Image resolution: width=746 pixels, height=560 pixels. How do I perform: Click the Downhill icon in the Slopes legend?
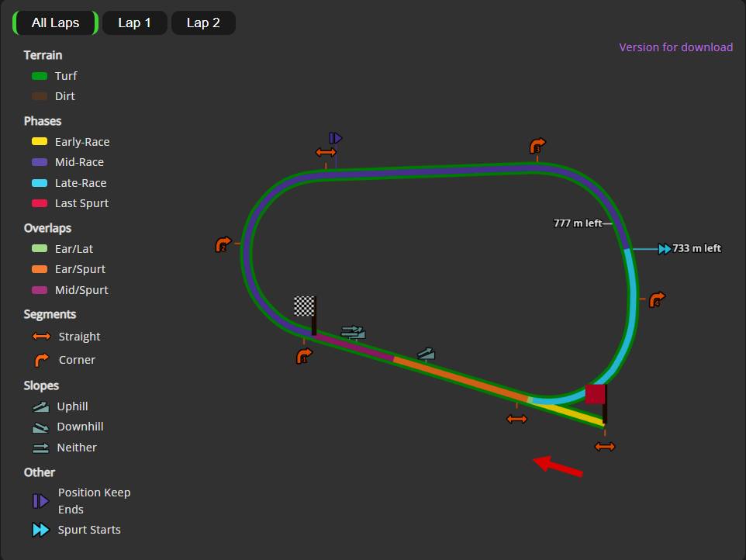point(40,427)
